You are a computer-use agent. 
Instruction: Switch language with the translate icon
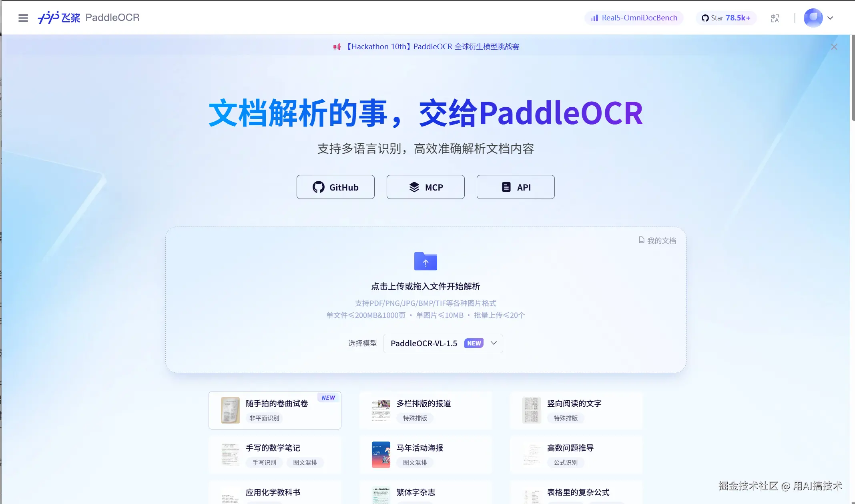tap(775, 18)
